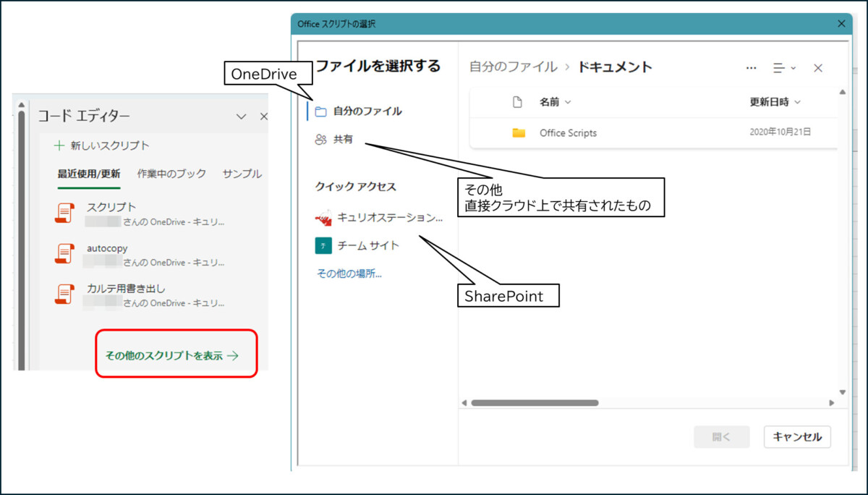868x495 pixels.
Task: Click horizontal scrollbar left arrow in picker
Action: (464, 403)
